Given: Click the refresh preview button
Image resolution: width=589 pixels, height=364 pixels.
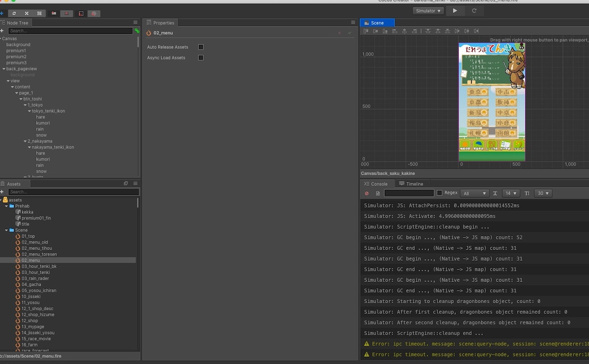Looking at the screenshot, I should [474, 11].
